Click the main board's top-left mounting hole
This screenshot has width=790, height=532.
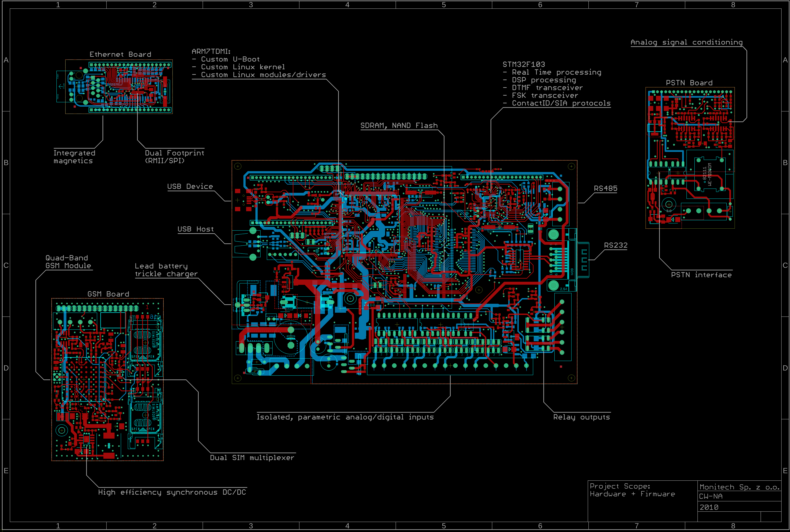pos(238,166)
